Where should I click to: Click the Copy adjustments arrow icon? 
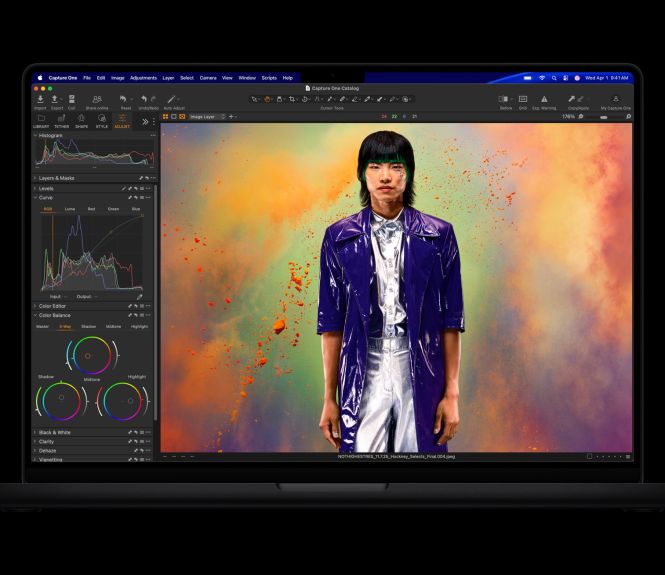click(571, 99)
